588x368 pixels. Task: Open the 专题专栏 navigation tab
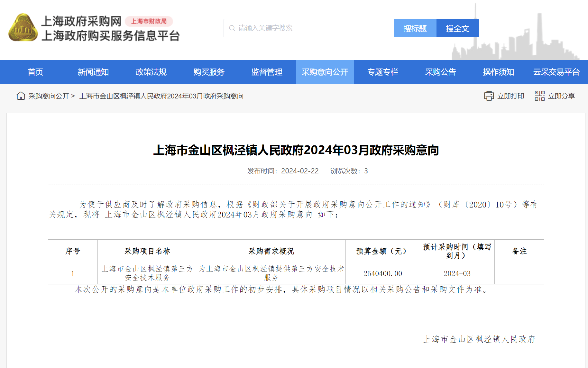[383, 72]
